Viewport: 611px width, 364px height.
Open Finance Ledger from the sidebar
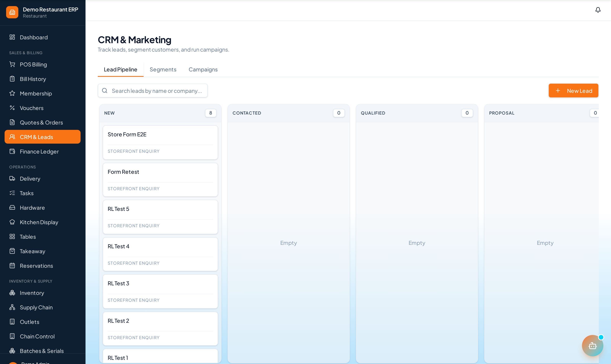click(42, 151)
